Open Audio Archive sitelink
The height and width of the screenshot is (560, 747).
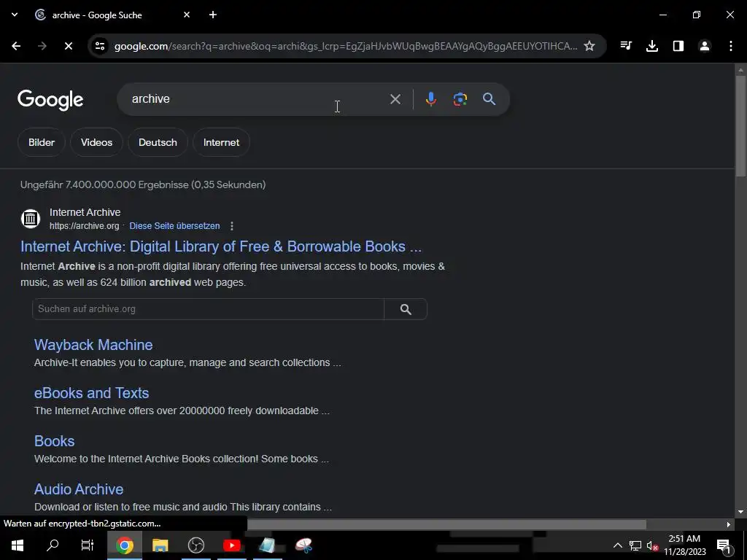(79, 489)
